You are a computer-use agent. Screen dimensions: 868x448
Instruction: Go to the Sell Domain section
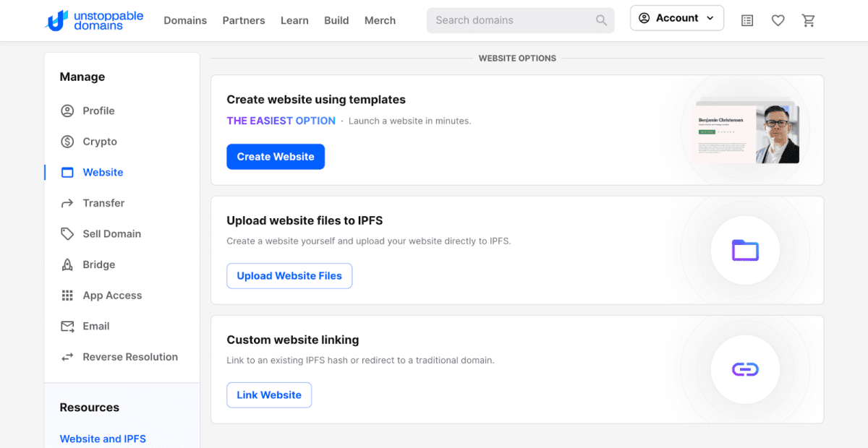pyautogui.click(x=112, y=234)
